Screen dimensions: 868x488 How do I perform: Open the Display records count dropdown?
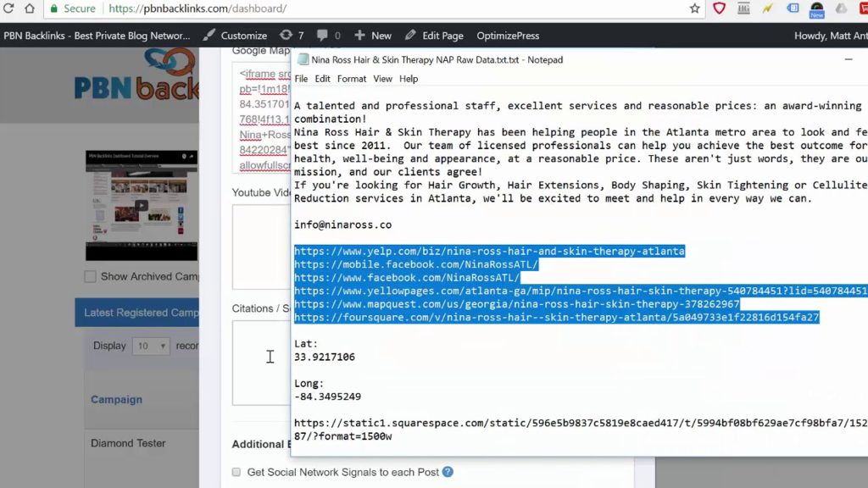pos(151,346)
